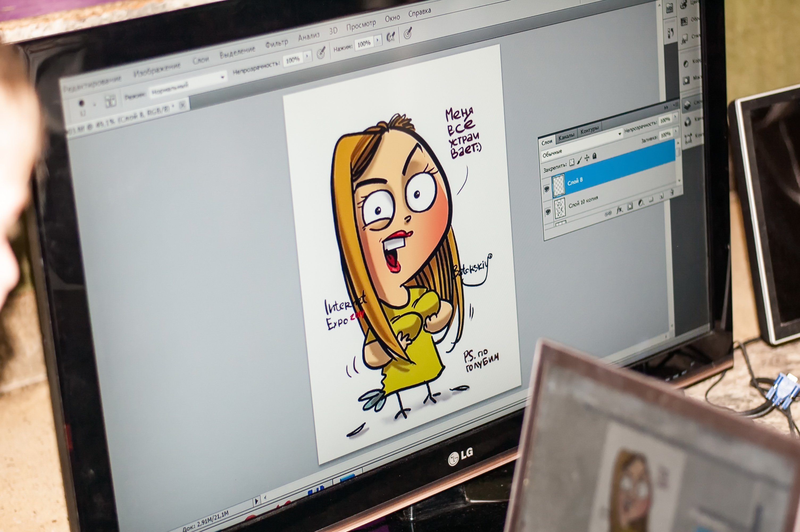Open the Редактирование menu

(92, 84)
